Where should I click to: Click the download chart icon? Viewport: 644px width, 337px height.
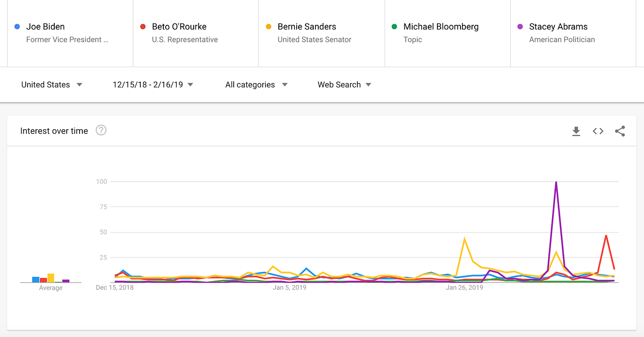576,131
